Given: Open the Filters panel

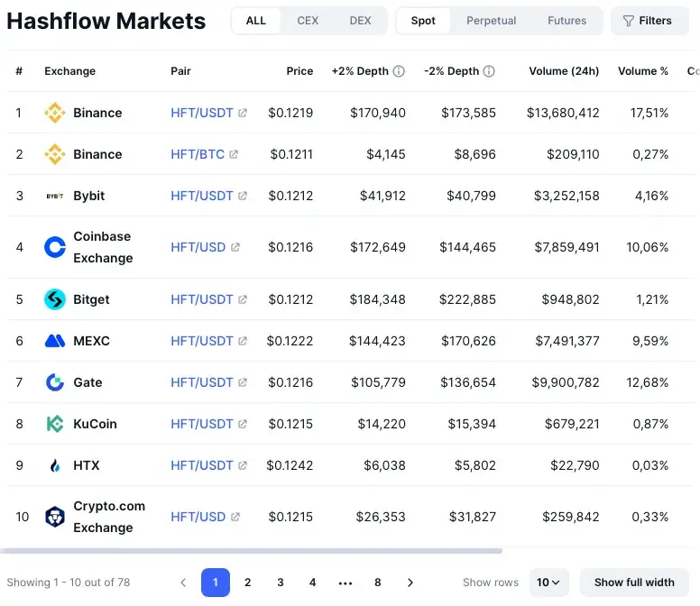Looking at the screenshot, I should (x=649, y=21).
